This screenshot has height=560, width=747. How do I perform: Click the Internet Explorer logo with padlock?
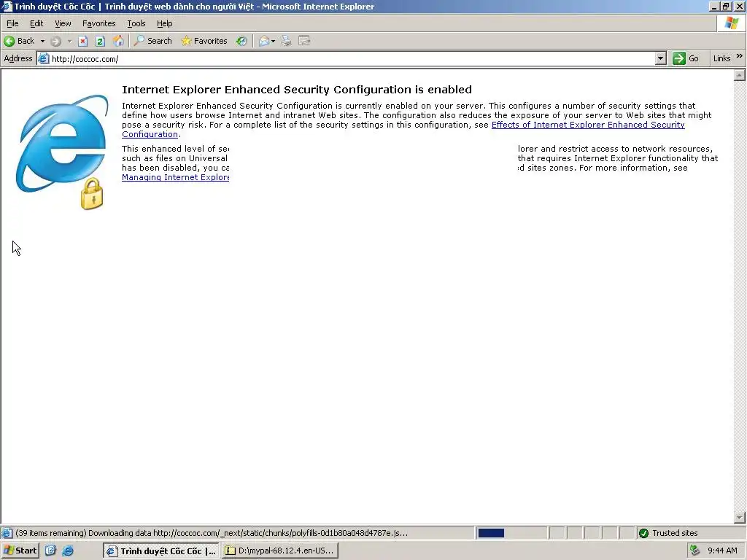(x=62, y=152)
